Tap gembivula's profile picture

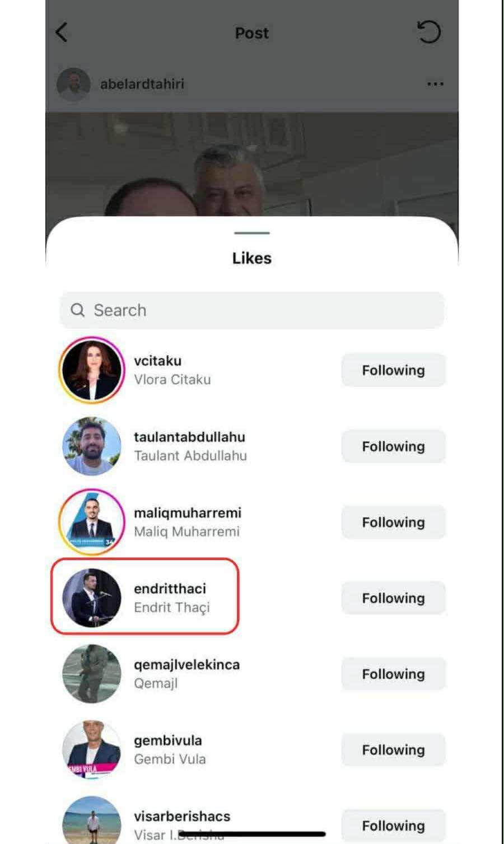tap(91, 749)
